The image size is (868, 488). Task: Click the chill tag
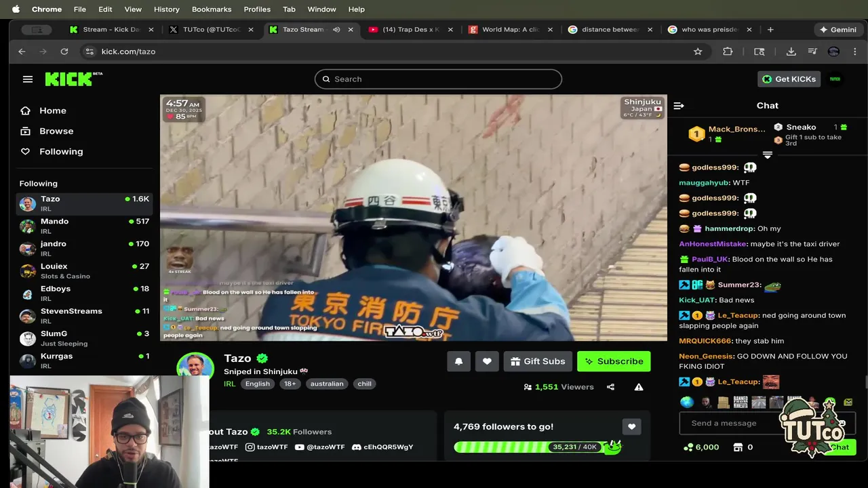tap(365, 384)
